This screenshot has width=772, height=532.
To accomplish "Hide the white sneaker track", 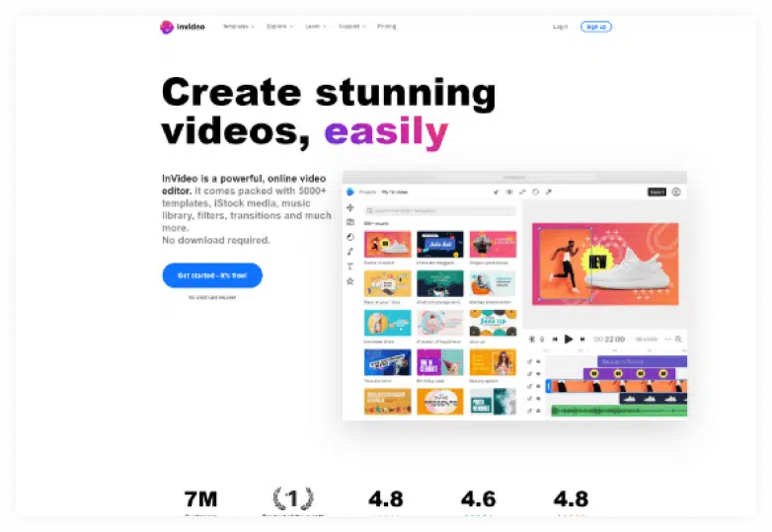I will (x=538, y=399).
